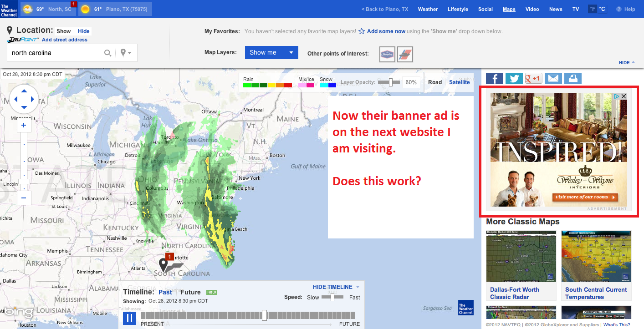Select the Past timeline tab
The height and width of the screenshot is (329, 644).
coord(165,292)
